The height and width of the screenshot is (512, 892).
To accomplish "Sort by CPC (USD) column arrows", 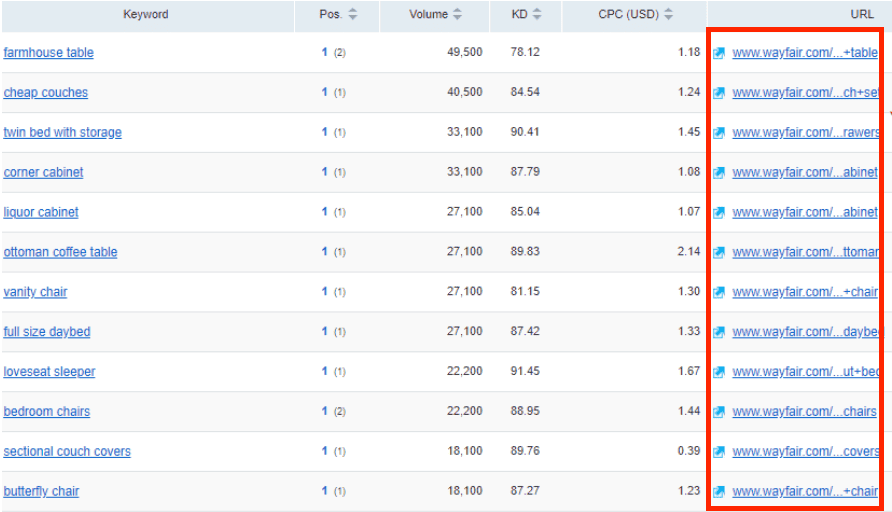I will click(x=668, y=15).
